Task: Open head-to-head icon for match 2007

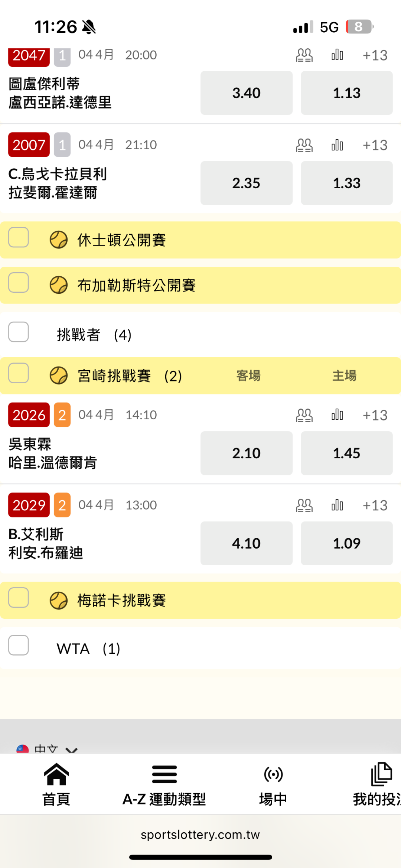Action: click(304, 145)
